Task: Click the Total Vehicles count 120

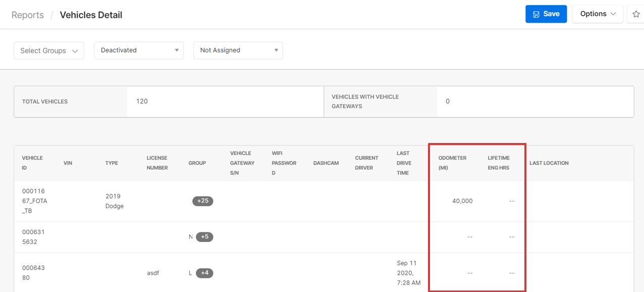Action: 142,102
